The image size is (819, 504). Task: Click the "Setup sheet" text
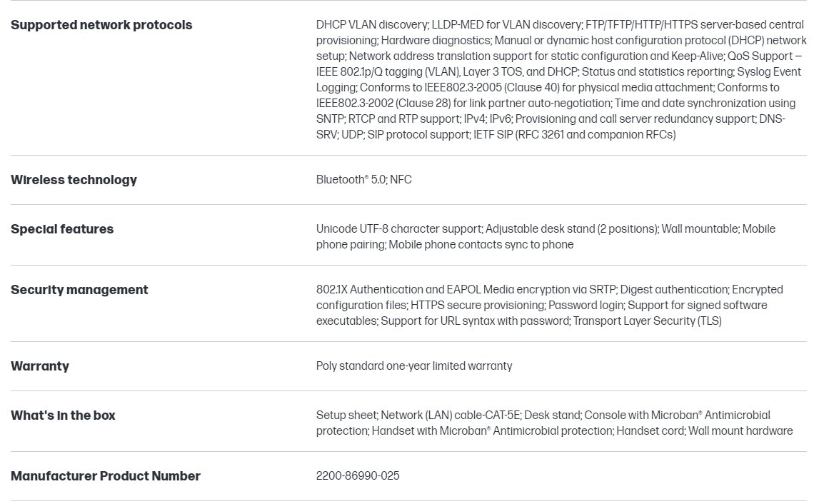(346, 415)
